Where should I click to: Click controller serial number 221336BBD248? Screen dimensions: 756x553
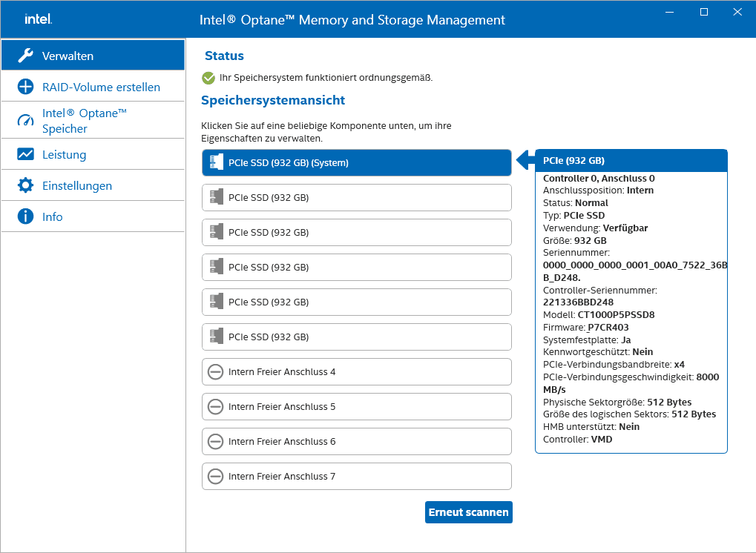(x=578, y=302)
